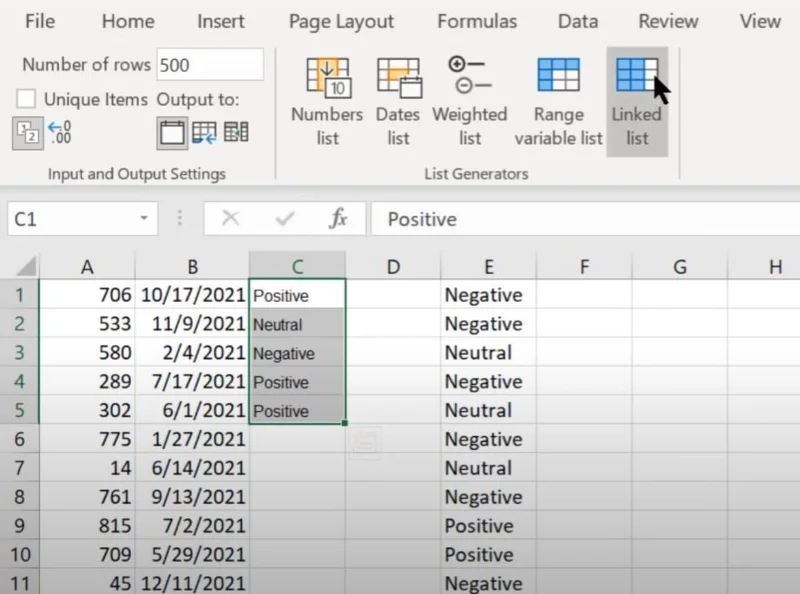Select cell E1 containing Negative
The image size is (800, 594).
(x=488, y=294)
